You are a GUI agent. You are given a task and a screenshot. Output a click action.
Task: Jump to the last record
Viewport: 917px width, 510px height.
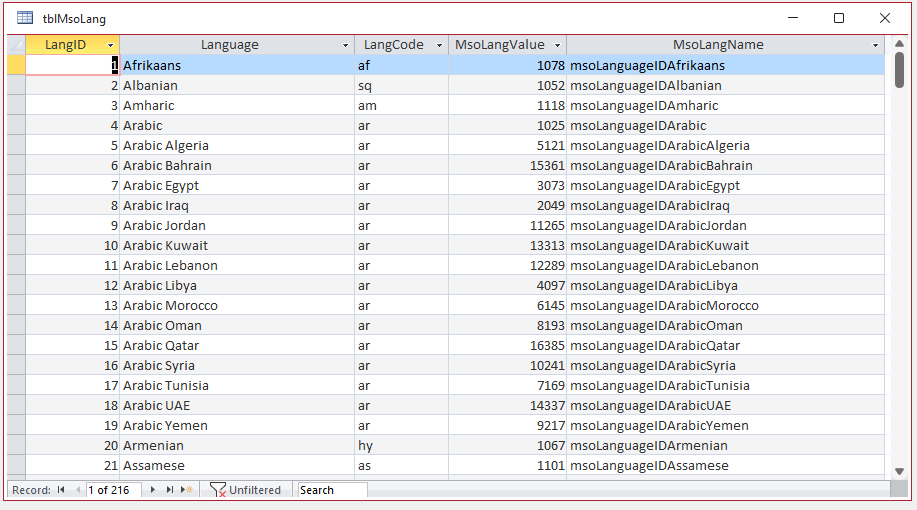coord(170,490)
